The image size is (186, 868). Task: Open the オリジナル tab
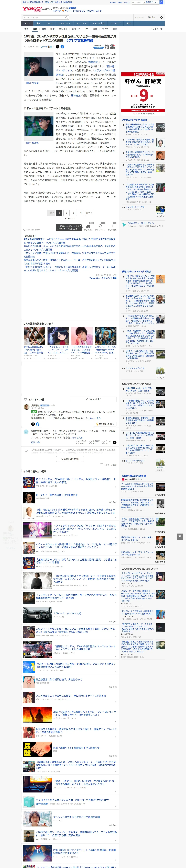pyautogui.click(x=81, y=24)
